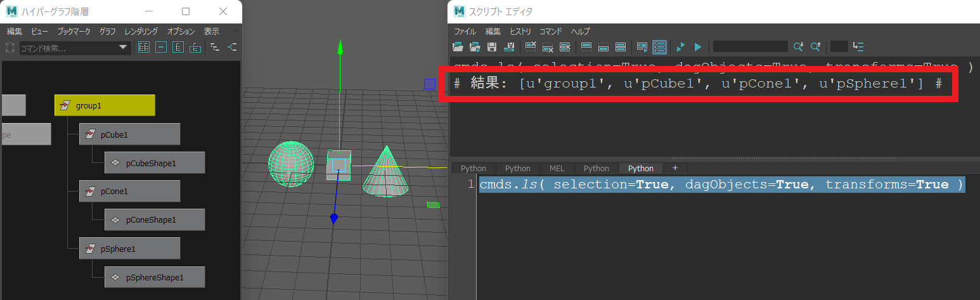This screenshot has height=300, width=980.
Task: Open the 編集 menu in Script Editor
Action: (x=493, y=31)
